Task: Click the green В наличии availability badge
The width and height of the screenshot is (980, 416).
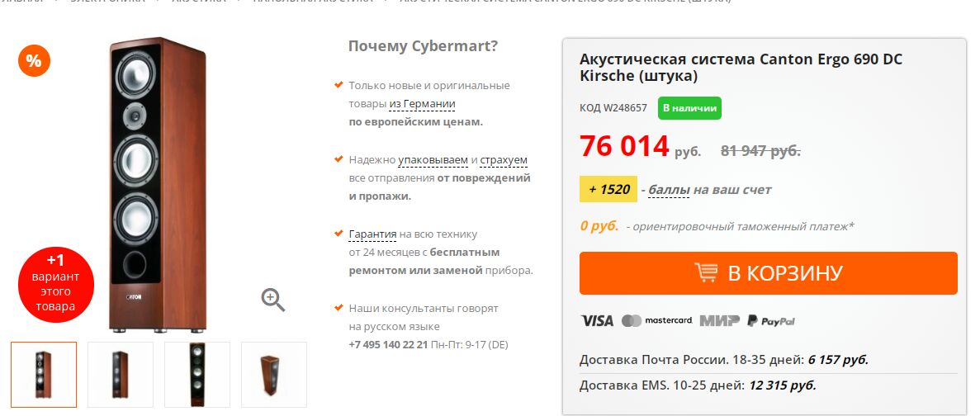Action: coord(689,108)
